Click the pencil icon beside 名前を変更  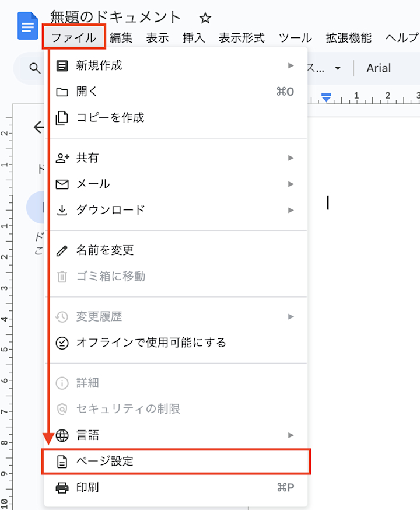(x=62, y=250)
